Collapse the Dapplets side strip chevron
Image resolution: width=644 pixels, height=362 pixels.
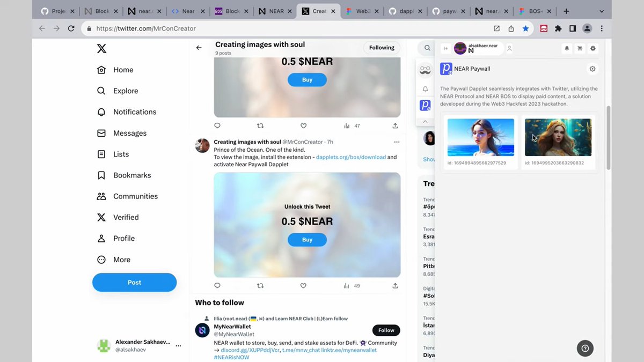point(425,122)
